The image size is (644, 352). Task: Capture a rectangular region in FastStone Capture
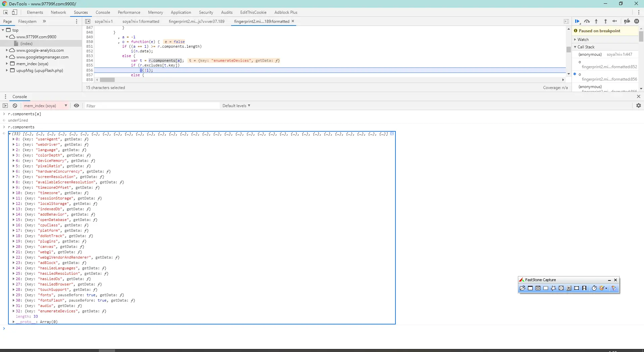(546, 288)
